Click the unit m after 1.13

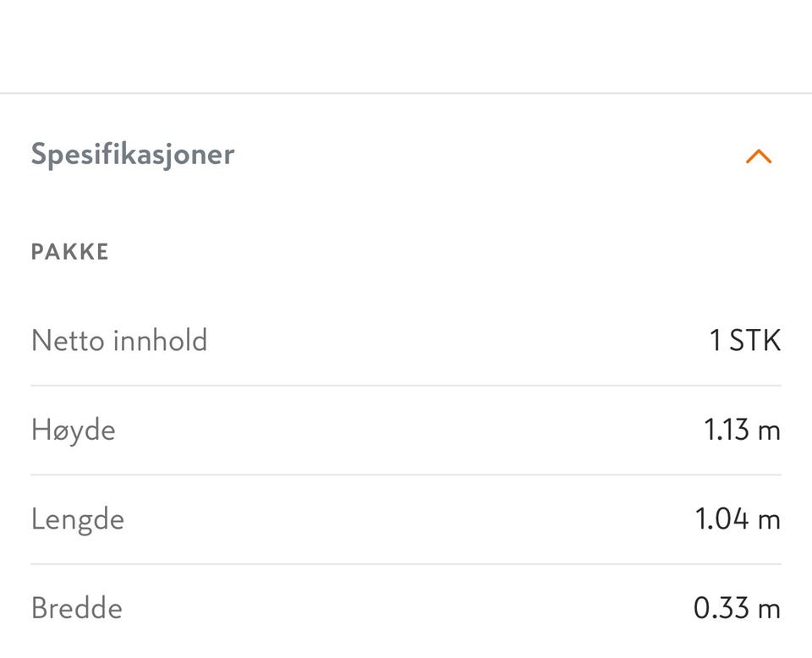[768, 430]
